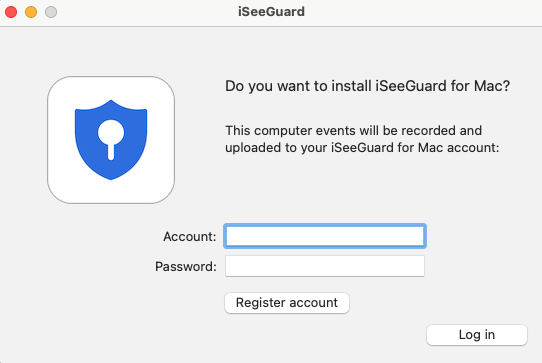Click the white keyhole inside the shield
This screenshot has height=363, width=542.
tap(111, 140)
